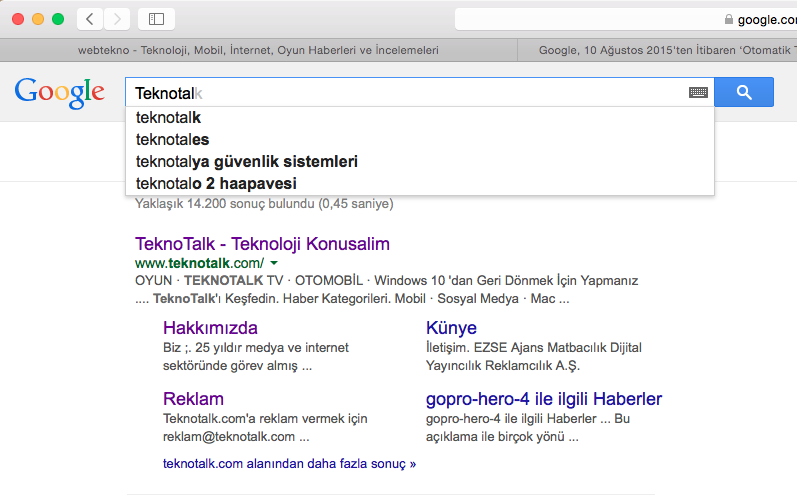
Task: Click the green full-screen window button
Action: 58,19
